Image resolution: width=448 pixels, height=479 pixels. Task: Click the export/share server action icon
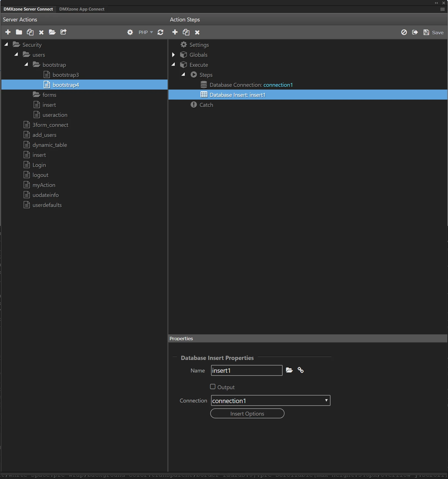[x=63, y=32]
